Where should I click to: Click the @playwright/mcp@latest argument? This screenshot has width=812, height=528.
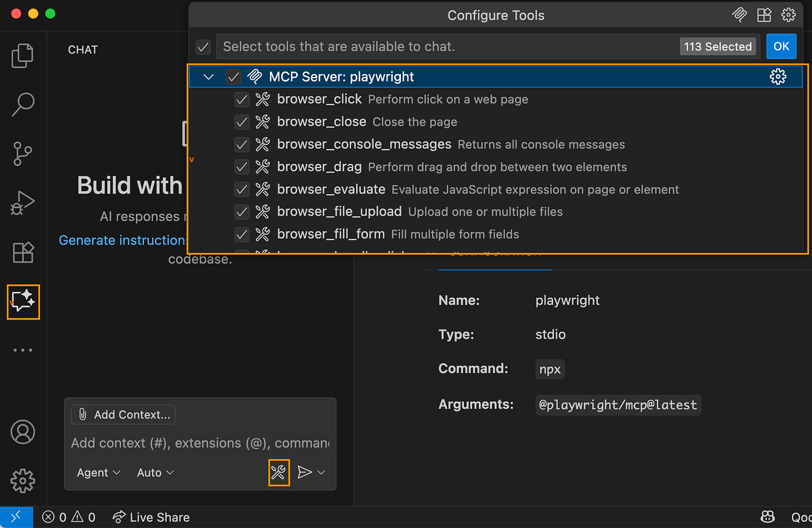tap(618, 405)
